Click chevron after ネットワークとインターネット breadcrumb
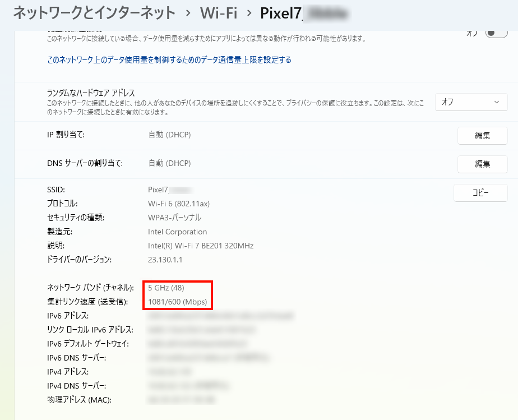This screenshot has width=518, height=420. (188, 13)
